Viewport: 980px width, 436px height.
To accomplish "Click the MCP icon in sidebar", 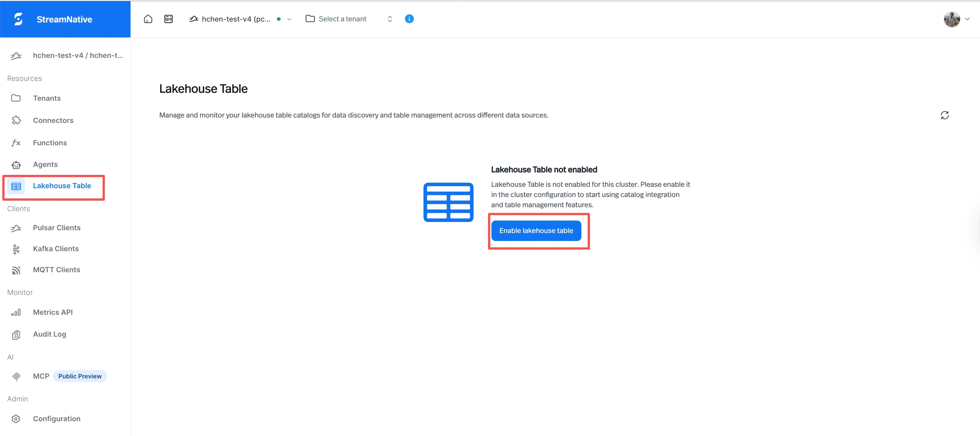I will click(16, 376).
